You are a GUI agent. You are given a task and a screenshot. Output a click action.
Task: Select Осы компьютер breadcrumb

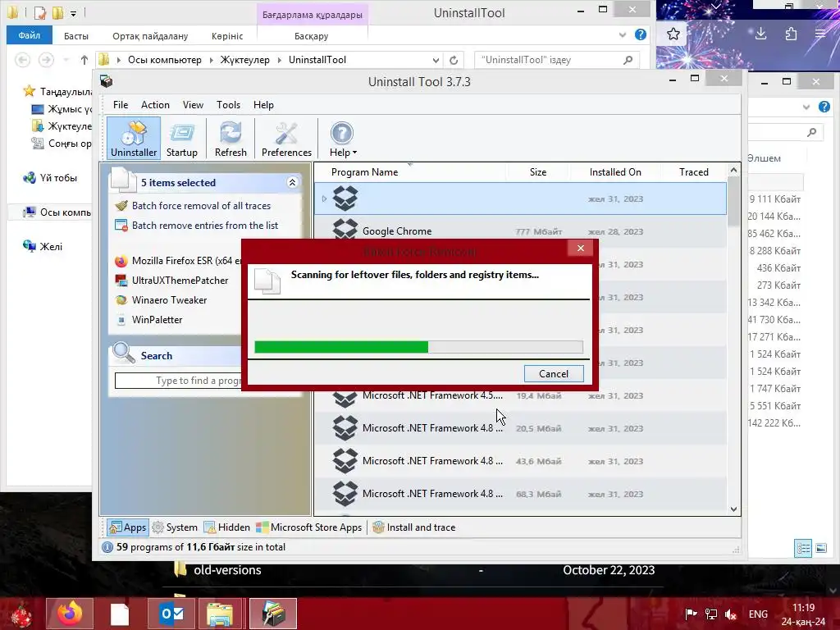click(164, 60)
